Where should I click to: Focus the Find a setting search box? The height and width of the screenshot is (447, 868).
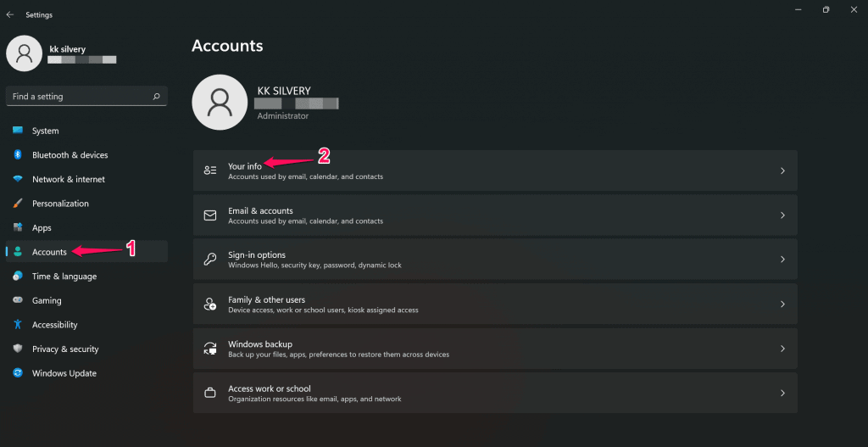86,97
